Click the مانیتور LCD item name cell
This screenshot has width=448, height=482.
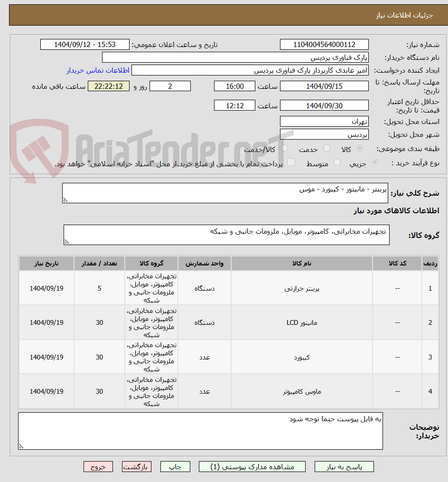tap(302, 323)
